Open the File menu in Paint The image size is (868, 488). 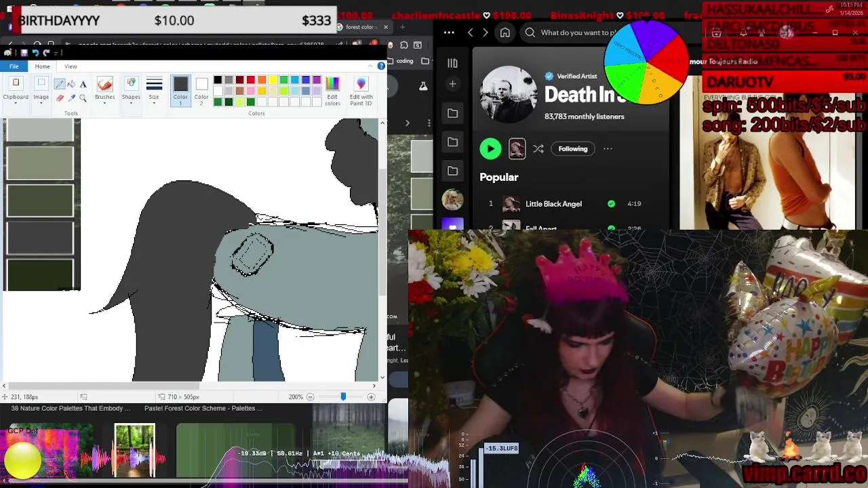pyautogui.click(x=14, y=66)
